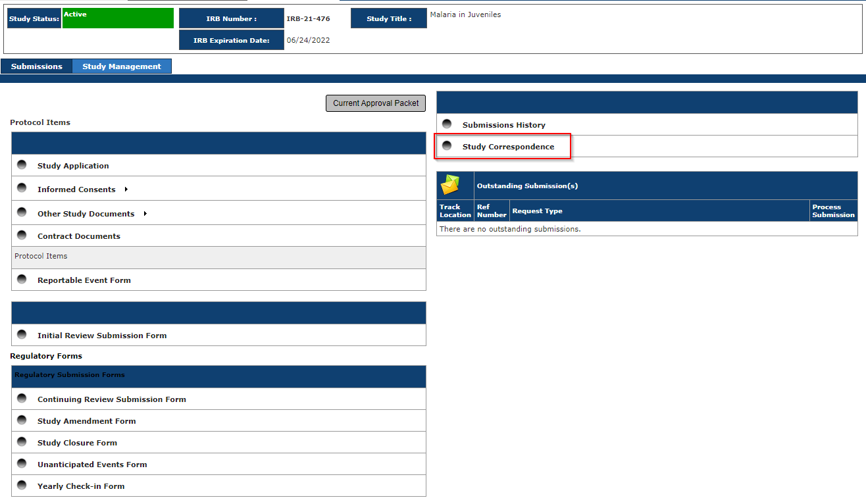
Task: Click the Outstanding Submission(s) header text
Action: tap(527, 186)
